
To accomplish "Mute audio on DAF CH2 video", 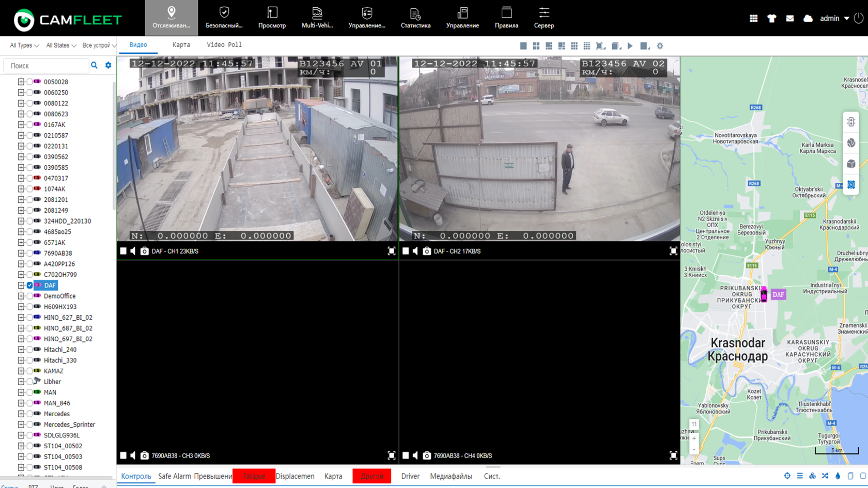I will click(415, 251).
